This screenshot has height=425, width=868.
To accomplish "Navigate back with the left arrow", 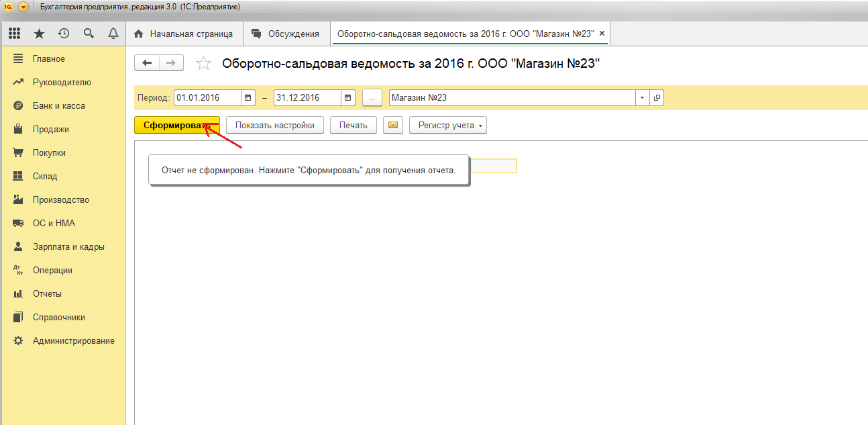I will click(x=147, y=63).
